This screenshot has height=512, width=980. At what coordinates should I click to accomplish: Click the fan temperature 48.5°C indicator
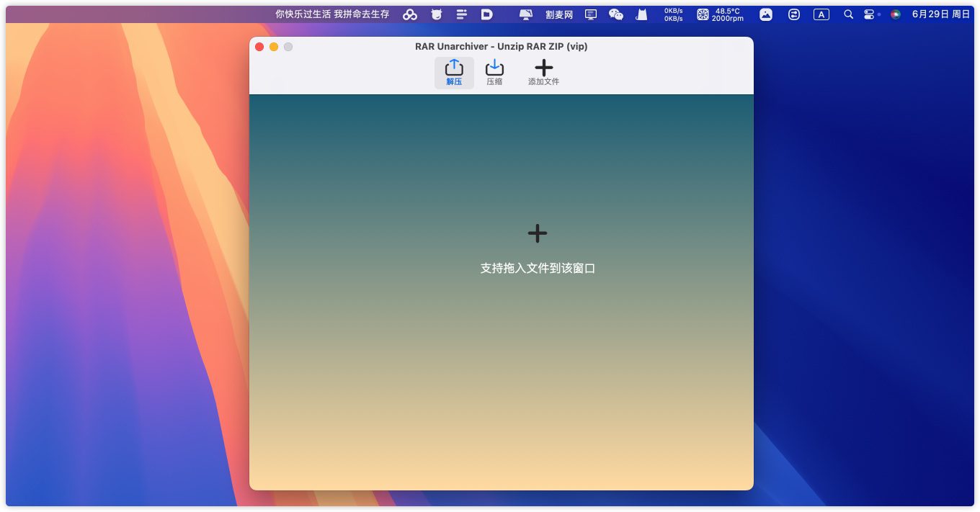pos(720,14)
